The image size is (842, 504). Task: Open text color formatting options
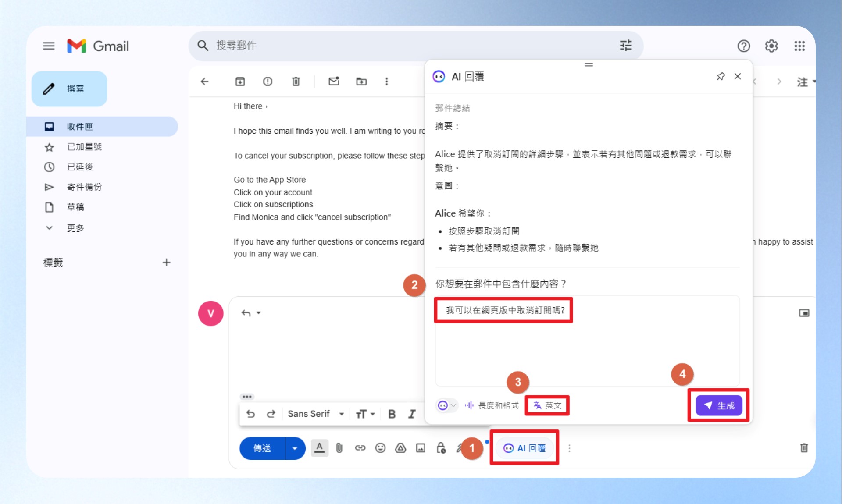tap(320, 448)
